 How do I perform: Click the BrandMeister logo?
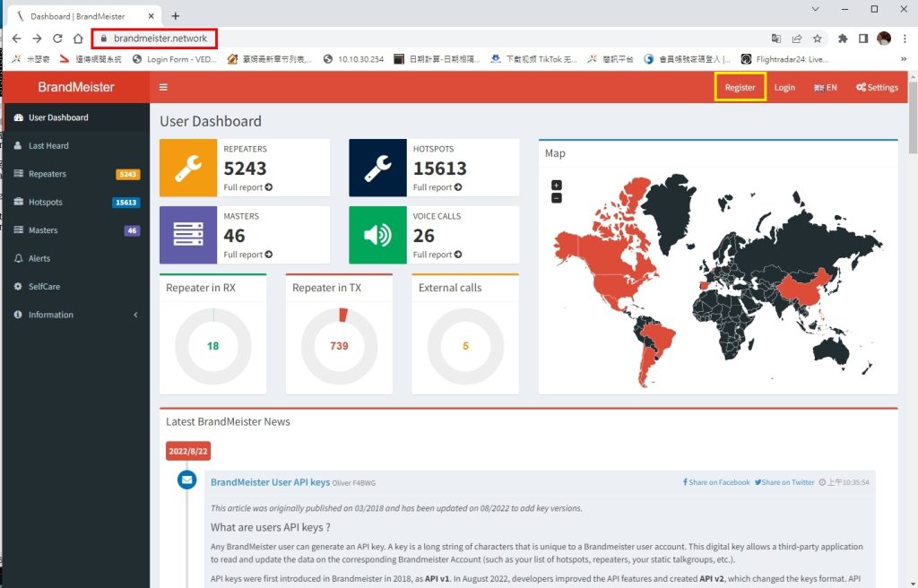pyautogui.click(x=76, y=87)
